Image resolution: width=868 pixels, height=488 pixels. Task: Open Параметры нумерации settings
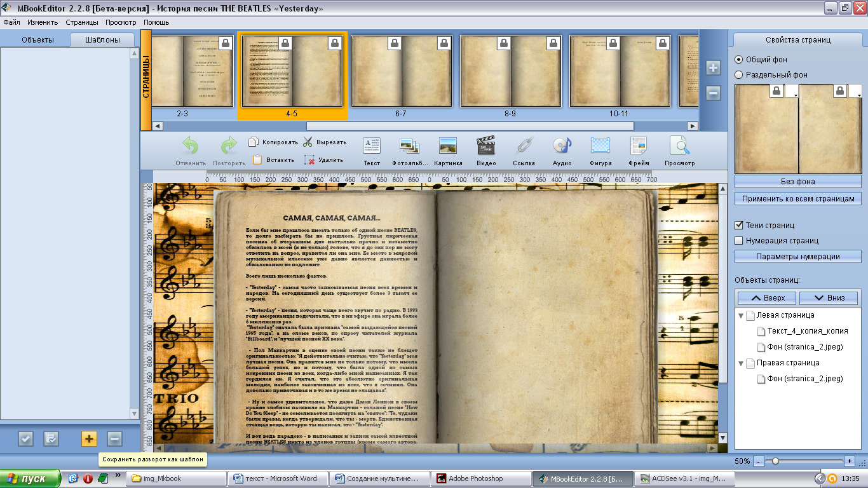[797, 257]
